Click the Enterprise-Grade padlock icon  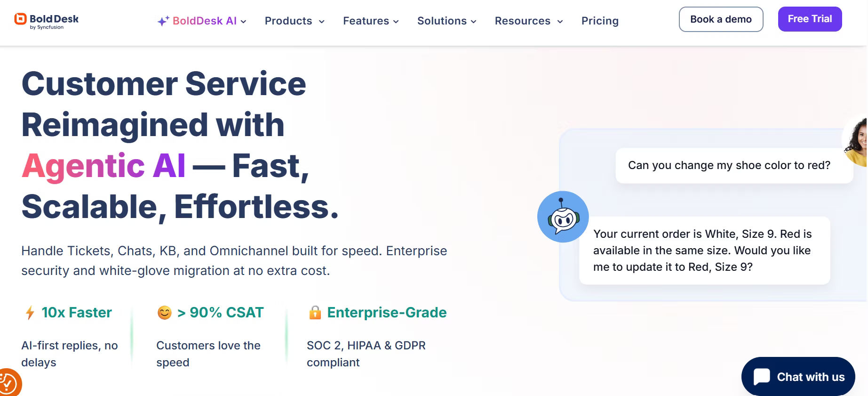[315, 313]
